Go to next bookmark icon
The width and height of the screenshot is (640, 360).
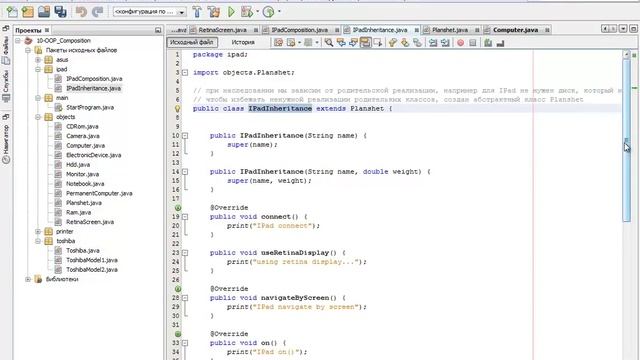coord(405,42)
